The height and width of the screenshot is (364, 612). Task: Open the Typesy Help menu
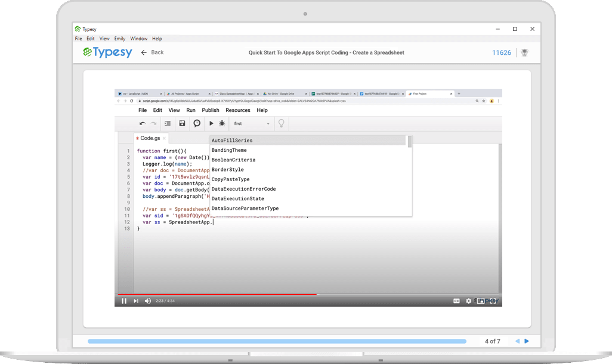tap(157, 39)
